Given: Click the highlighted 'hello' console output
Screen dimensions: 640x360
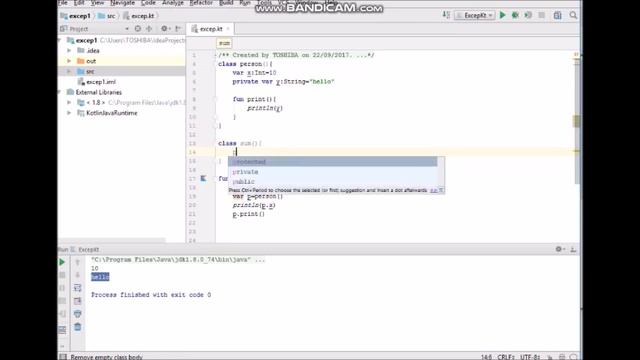Looking at the screenshot, I should tap(100, 277).
